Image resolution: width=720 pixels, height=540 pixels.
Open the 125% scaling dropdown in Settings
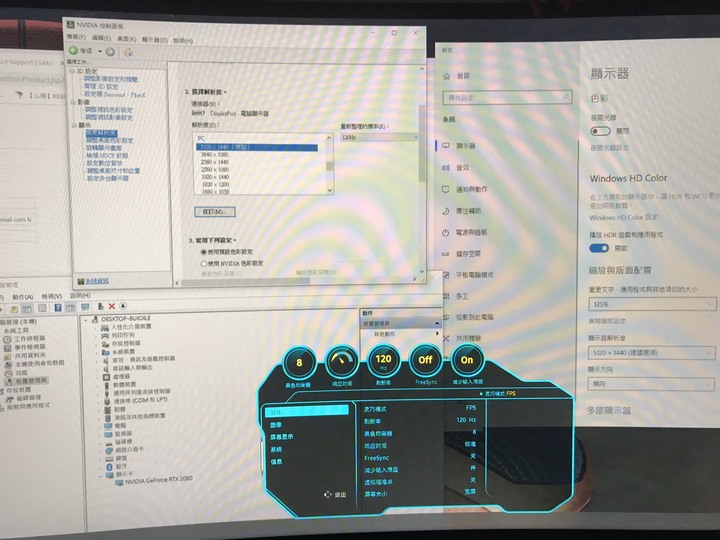(652, 304)
